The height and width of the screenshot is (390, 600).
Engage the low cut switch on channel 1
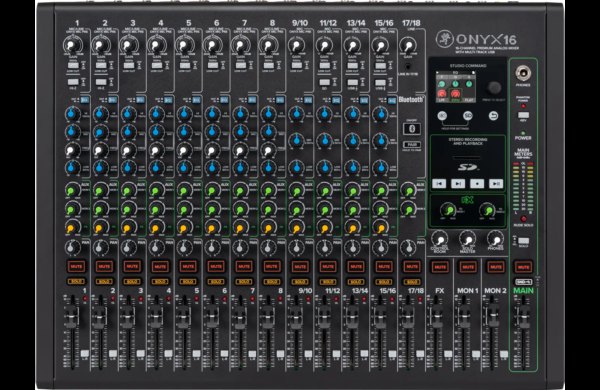click(x=73, y=65)
